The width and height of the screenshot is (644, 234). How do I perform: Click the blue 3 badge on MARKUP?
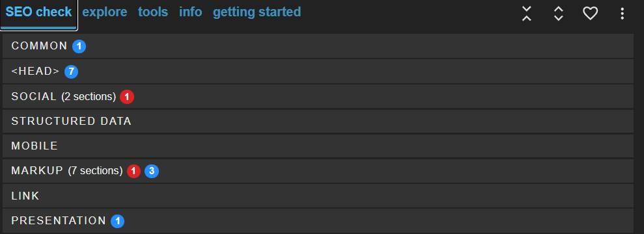click(152, 171)
